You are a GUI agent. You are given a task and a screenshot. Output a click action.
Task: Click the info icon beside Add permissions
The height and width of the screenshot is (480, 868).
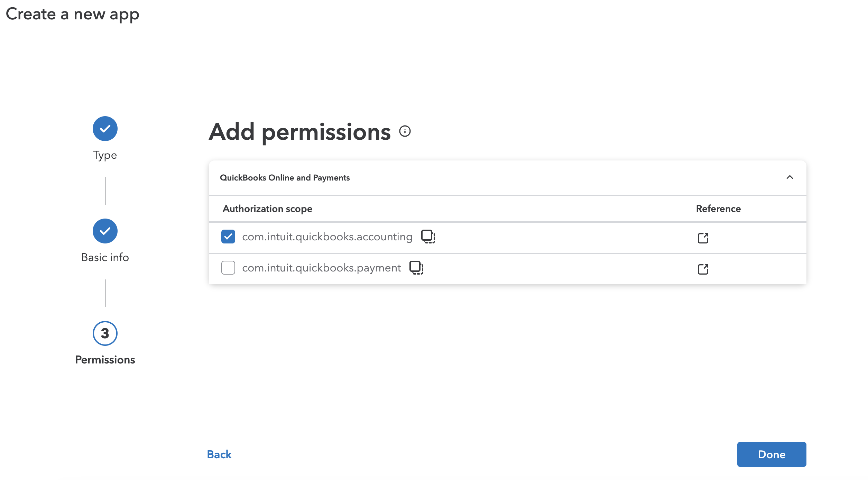405,131
